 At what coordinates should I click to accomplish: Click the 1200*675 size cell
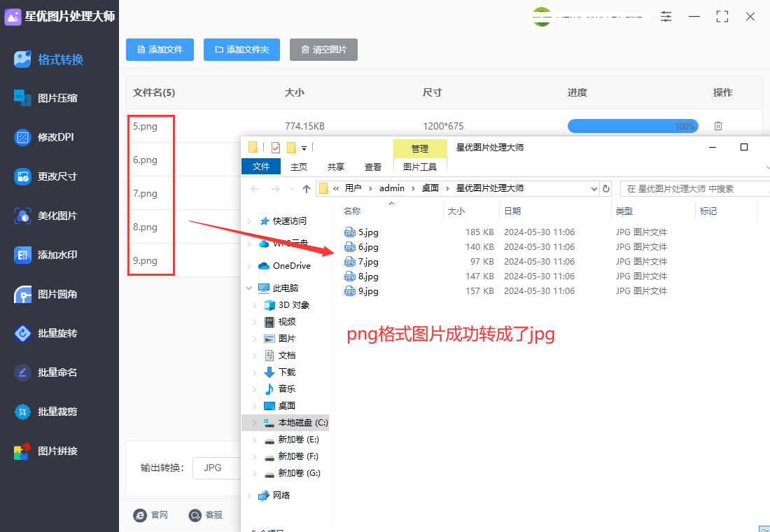(x=443, y=126)
